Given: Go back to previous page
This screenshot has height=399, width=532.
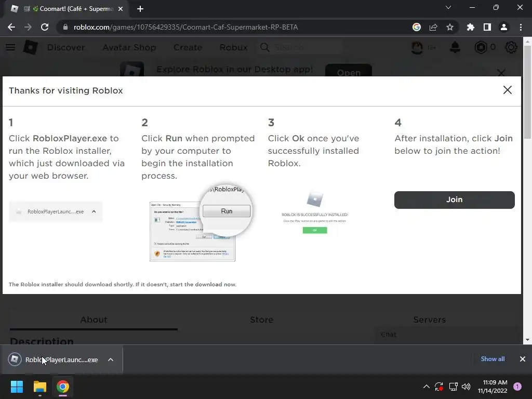Looking at the screenshot, I should [11, 27].
